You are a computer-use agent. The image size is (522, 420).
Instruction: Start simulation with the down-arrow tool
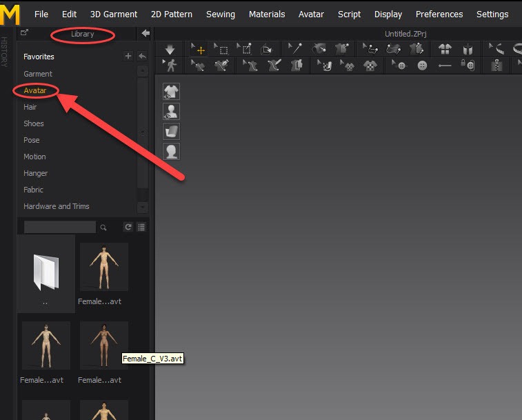(x=170, y=50)
